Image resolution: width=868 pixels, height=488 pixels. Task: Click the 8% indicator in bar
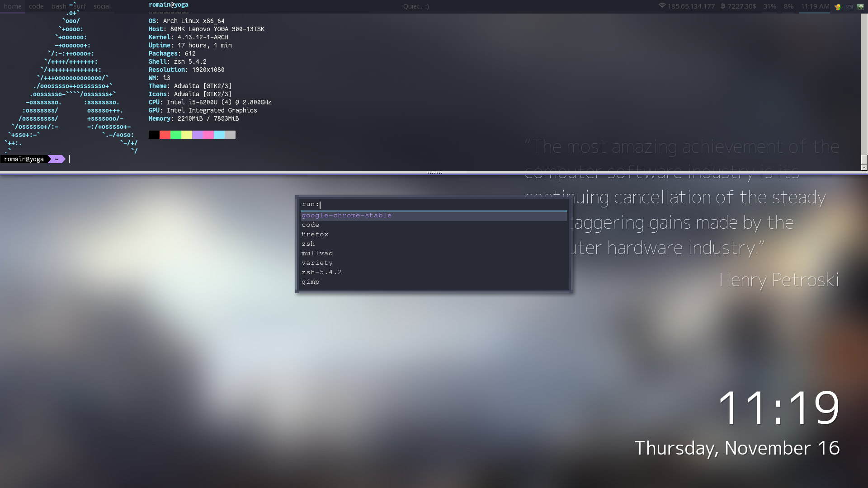[x=788, y=6]
